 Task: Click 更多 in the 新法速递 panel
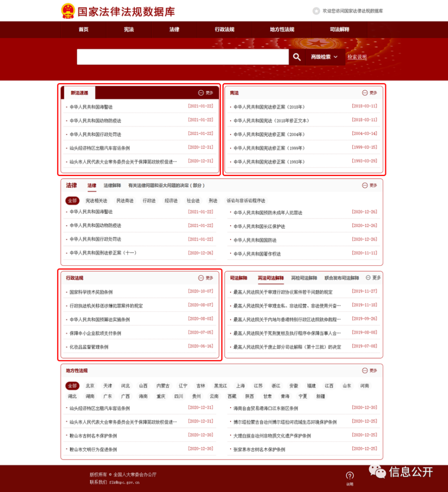pyautogui.click(x=206, y=93)
